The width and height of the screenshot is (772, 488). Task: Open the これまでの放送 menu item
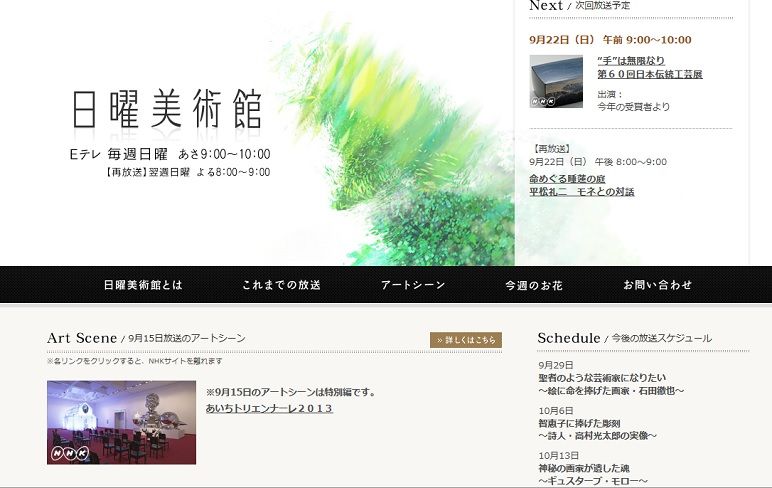pyautogui.click(x=281, y=285)
